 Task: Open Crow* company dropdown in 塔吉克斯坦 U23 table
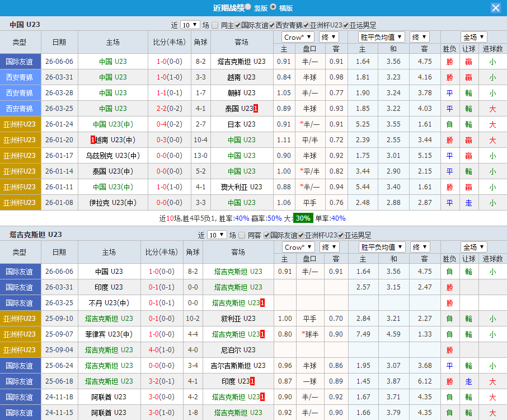point(298,247)
